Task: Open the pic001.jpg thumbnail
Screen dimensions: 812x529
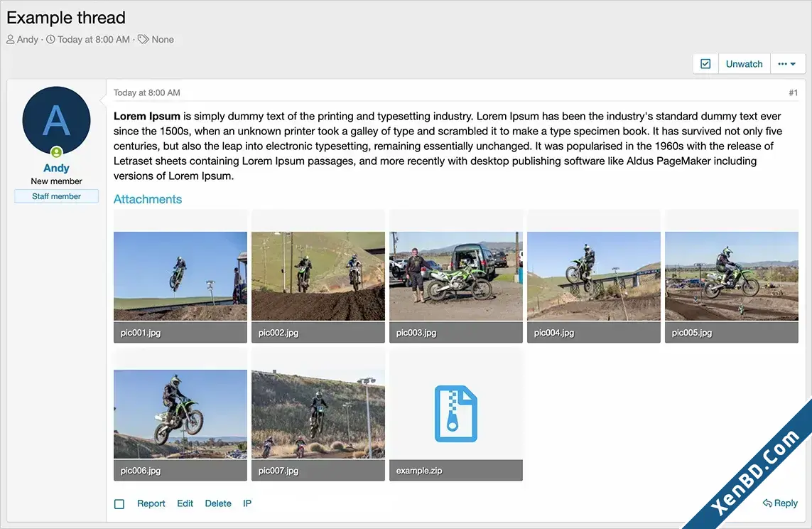Action: click(180, 276)
